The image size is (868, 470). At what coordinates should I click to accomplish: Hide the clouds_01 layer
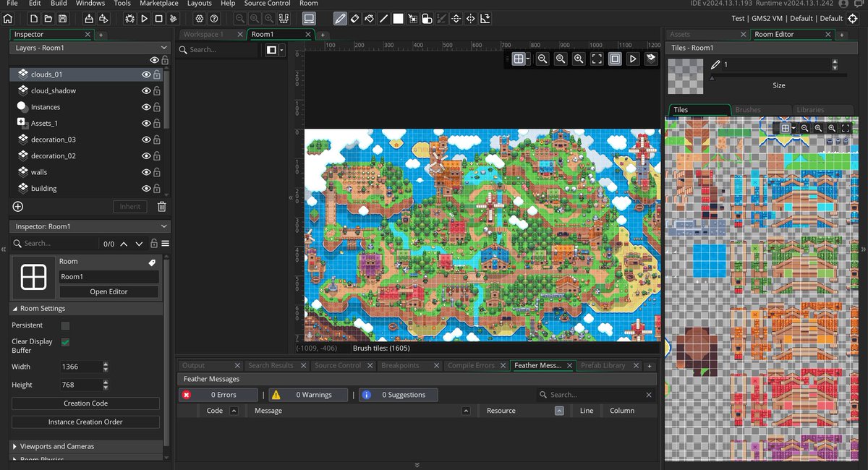coord(146,74)
